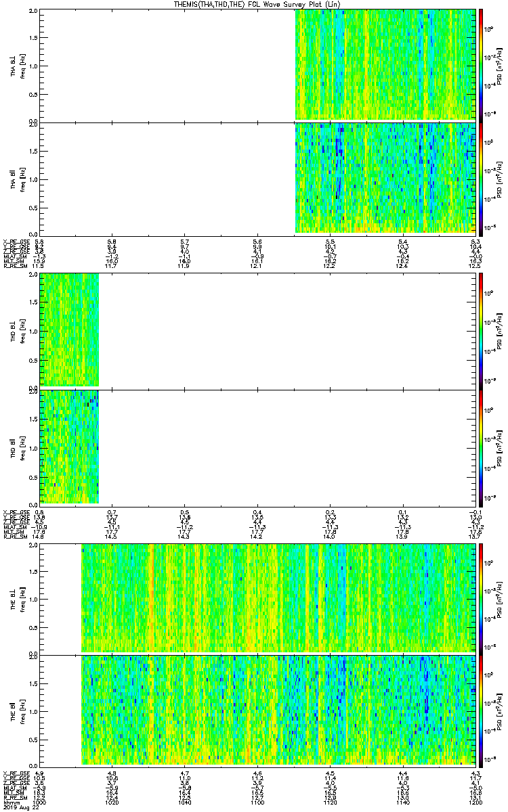
Task: Click the R_RE_SM row label under the THD panels
Action: pos(16,536)
